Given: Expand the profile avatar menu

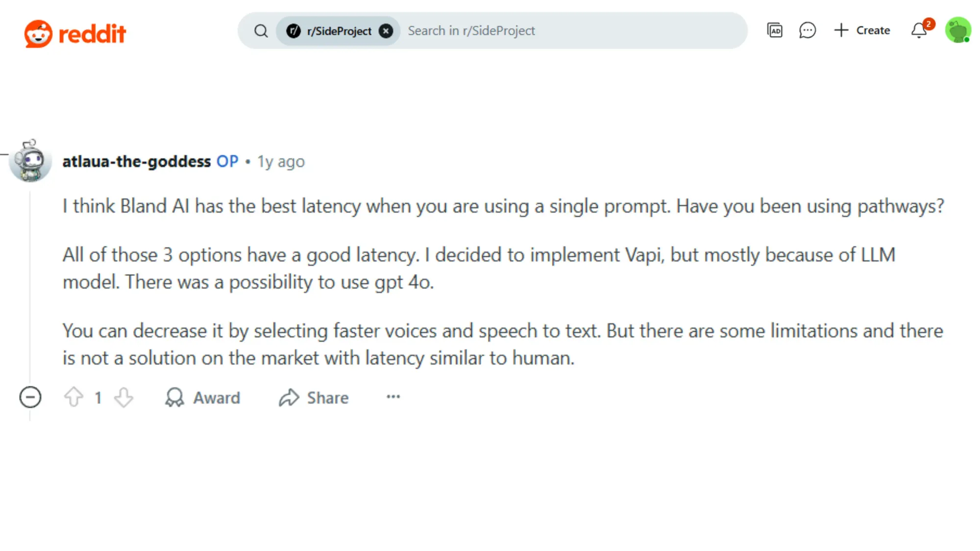Looking at the screenshot, I should click(957, 30).
